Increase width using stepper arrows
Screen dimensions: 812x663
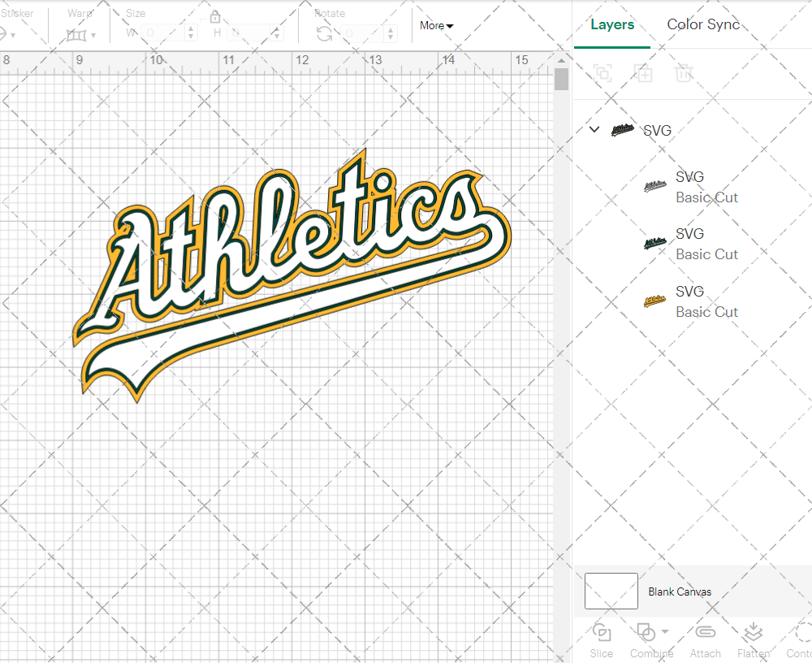(191, 29)
